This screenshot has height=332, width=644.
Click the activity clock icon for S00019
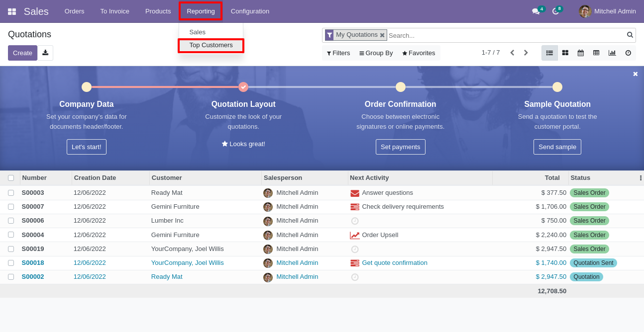pyautogui.click(x=355, y=249)
